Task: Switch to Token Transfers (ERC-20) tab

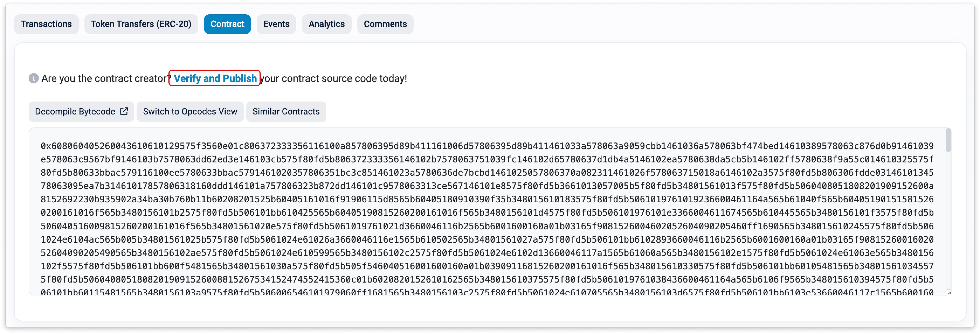Action: pos(141,24)
